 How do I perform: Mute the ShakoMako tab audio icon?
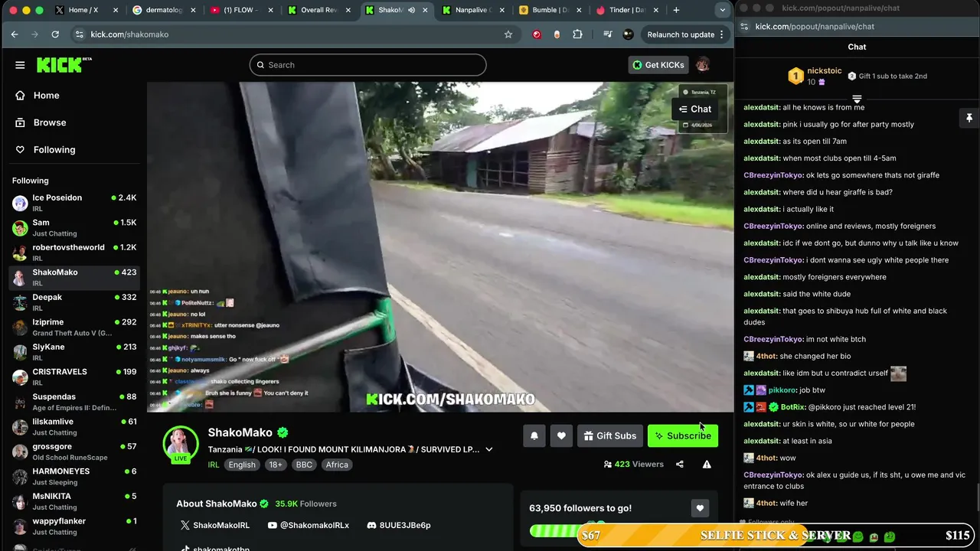(412, 10)
